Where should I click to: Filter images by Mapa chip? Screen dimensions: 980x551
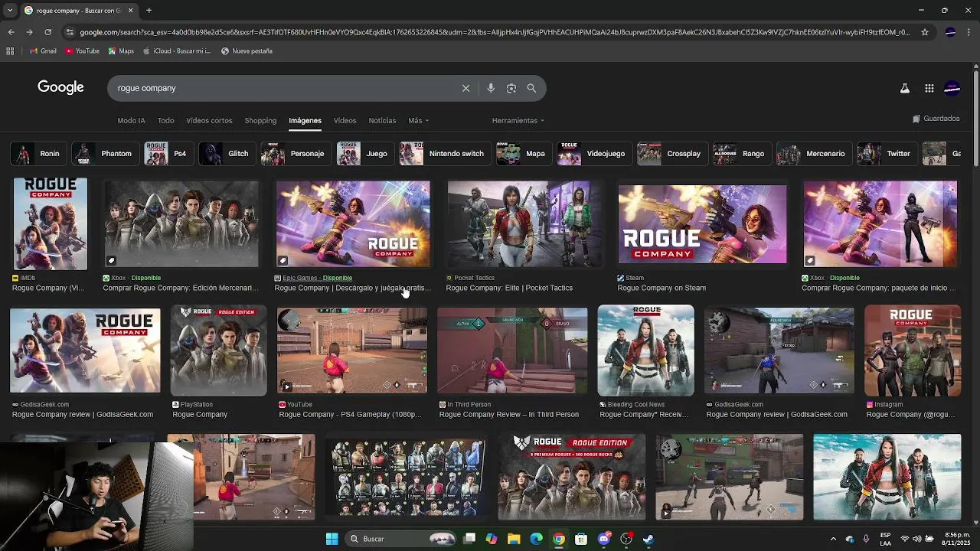coord(524,154)
